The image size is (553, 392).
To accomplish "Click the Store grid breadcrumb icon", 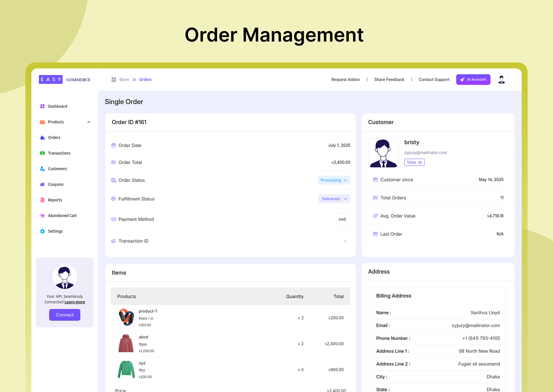I will [114, 80].
